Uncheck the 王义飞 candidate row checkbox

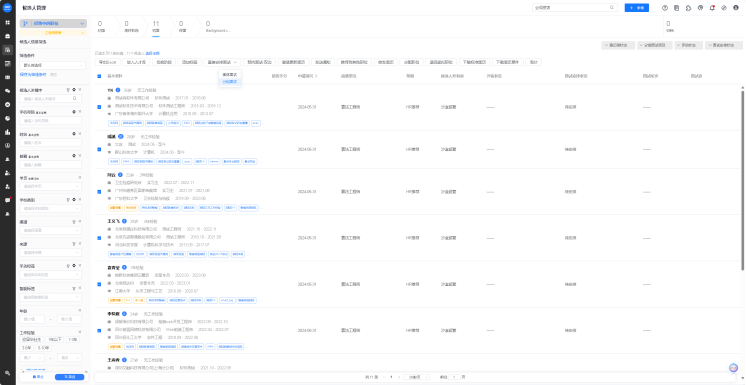point(99,237)
